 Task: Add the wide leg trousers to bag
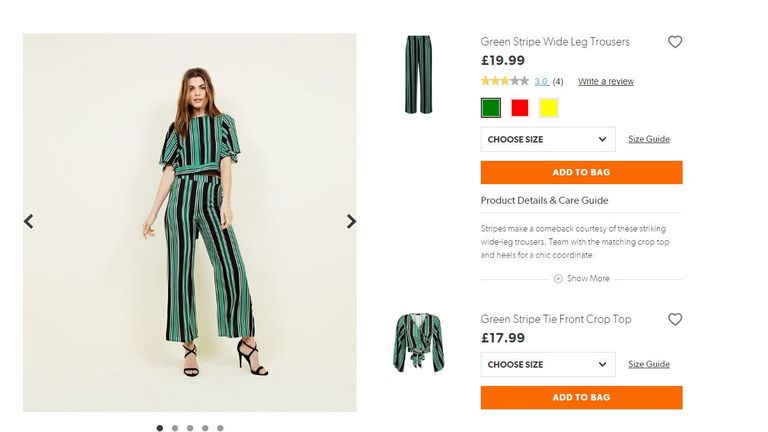(x=581, y=172)
